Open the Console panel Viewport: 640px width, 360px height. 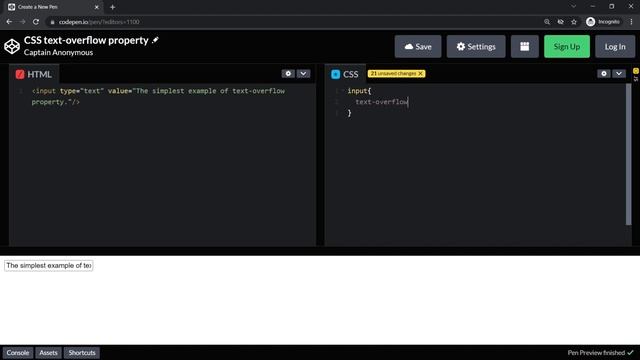[x=18, y=353]
